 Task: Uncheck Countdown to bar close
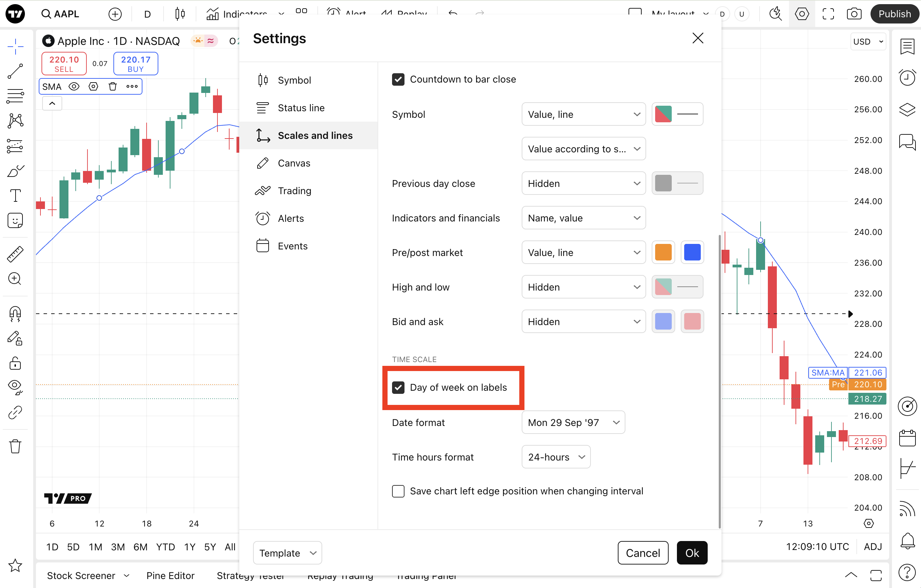(398, 79)
